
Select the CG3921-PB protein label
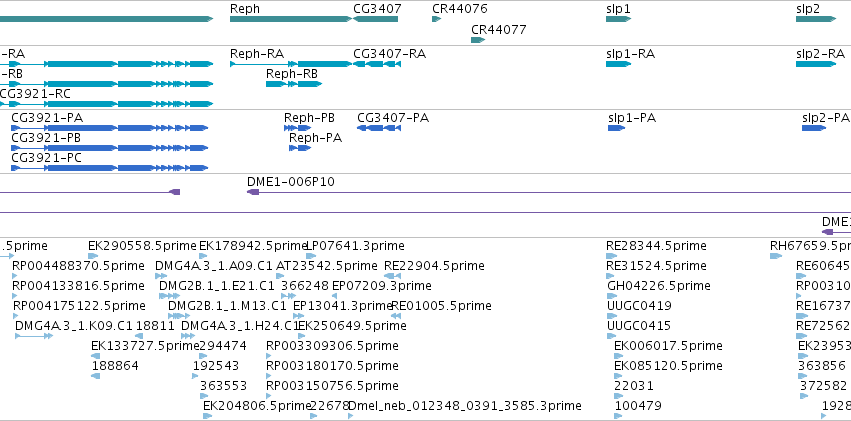[x=46, y=138]
